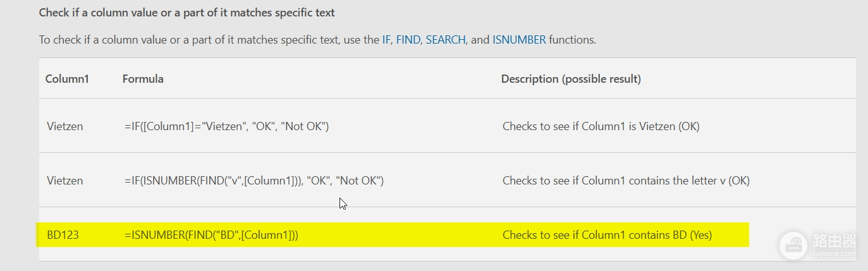Image resolution: width=868 pixels, height=271 pixels.
Task: Click description about the letter v
Action: [626, 181]
